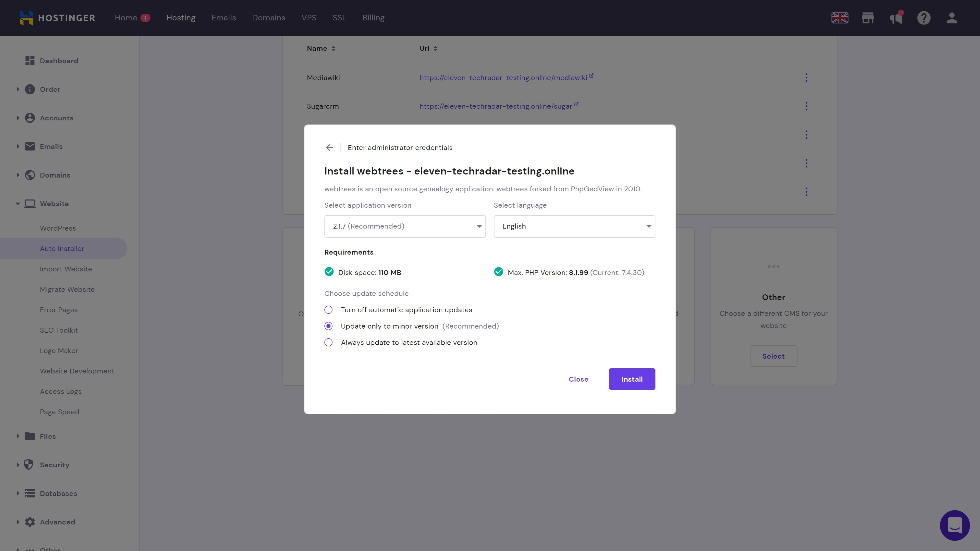Image resolution: width=980 pixels, height=551 pixels.
Task: Click Close in the install dialog
Action: coord(578,379)
